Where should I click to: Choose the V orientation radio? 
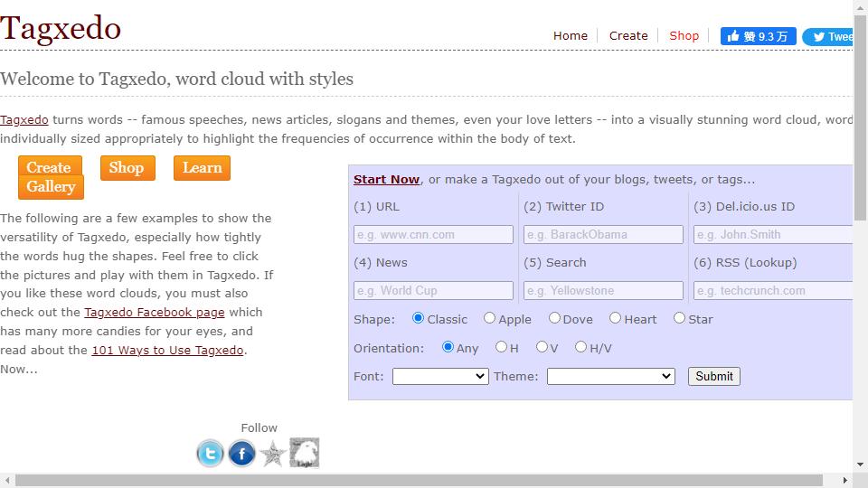542,347
